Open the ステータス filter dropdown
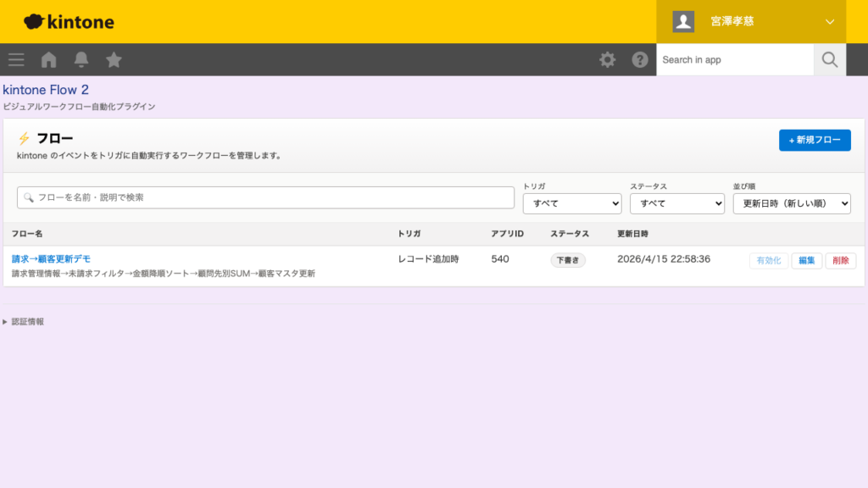This screenshot has width=868, height=488. 676,203
